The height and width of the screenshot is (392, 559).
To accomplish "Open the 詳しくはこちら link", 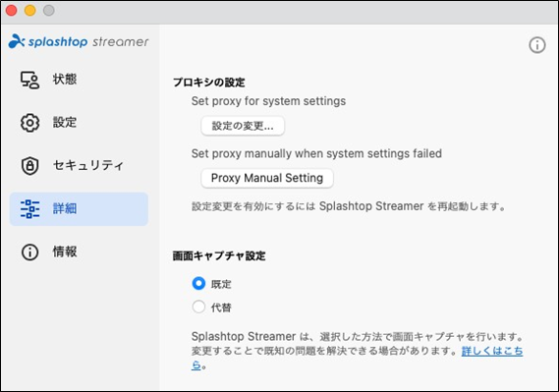I will (492, 351).
